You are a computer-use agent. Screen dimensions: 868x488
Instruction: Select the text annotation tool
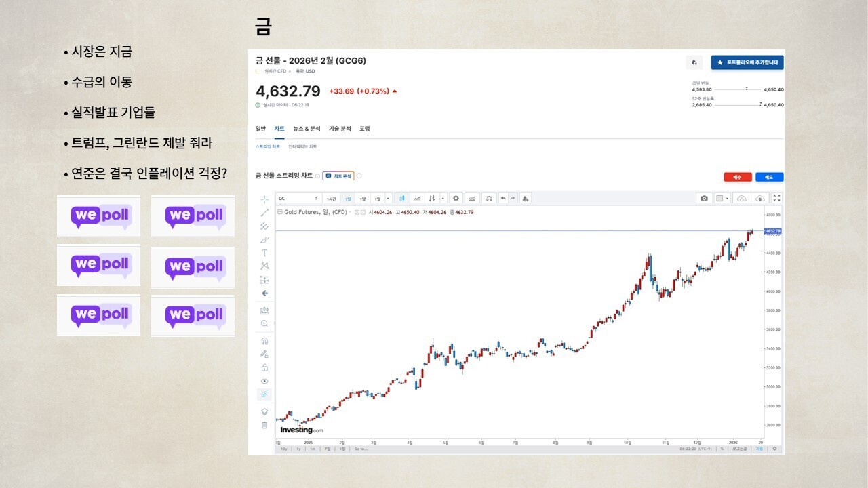[x=264, y=253]
